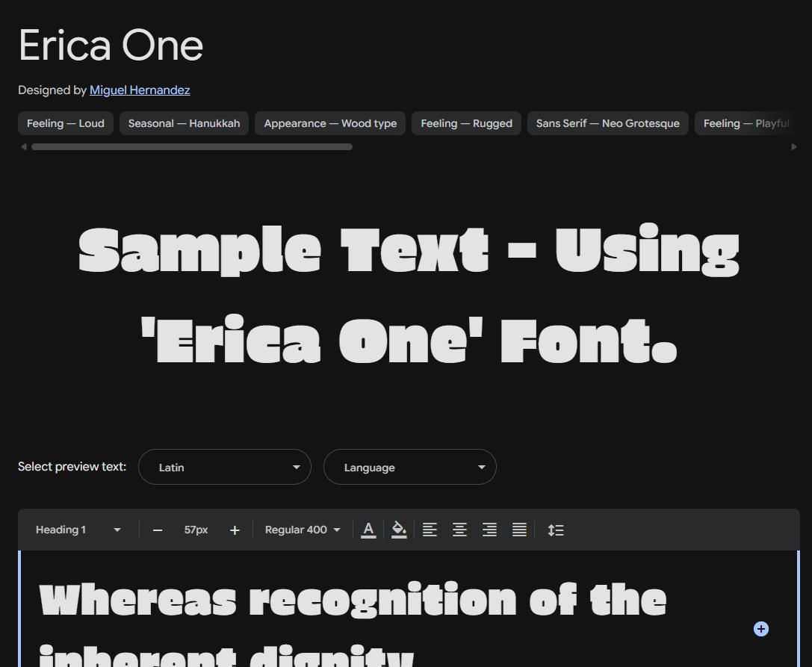Open the Language dropdown
The image size is (812, 667).
[x=410, y=467]
